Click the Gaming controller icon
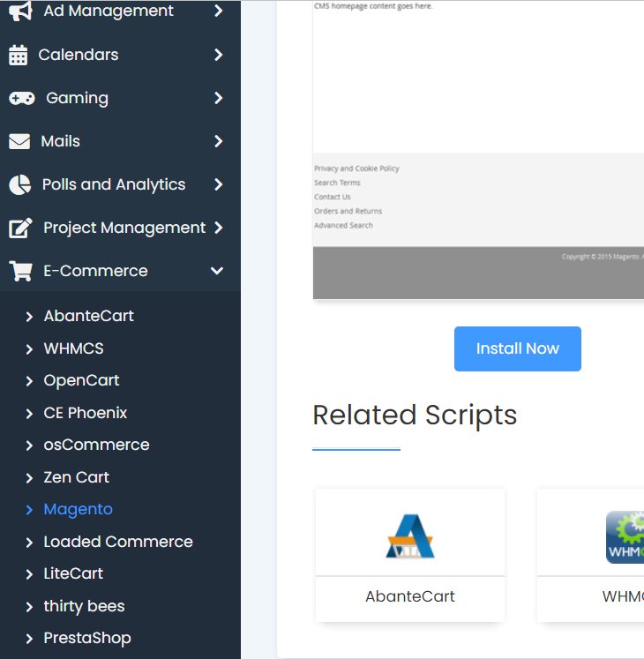The image size is (644, 659). tap(22, 98)
